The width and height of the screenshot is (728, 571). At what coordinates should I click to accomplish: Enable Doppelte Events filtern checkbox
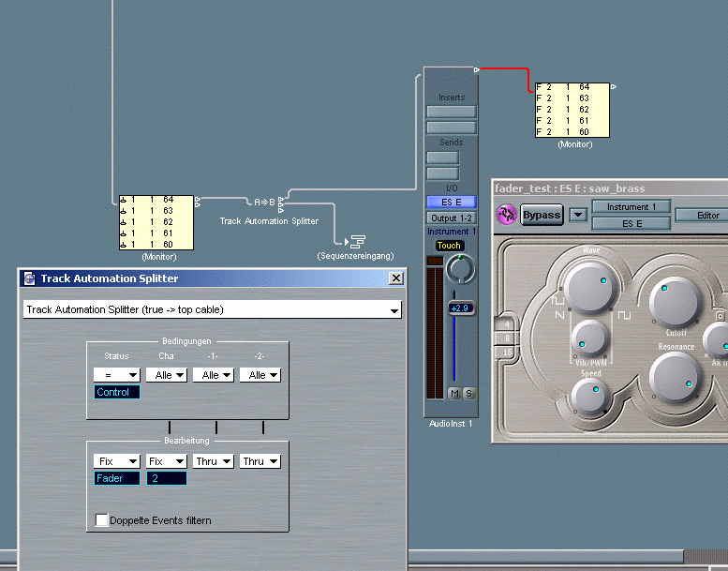coord(102,519)
